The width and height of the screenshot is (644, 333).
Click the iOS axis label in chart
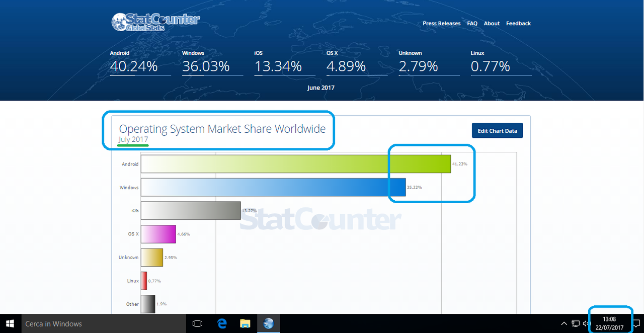pos(135,211)
